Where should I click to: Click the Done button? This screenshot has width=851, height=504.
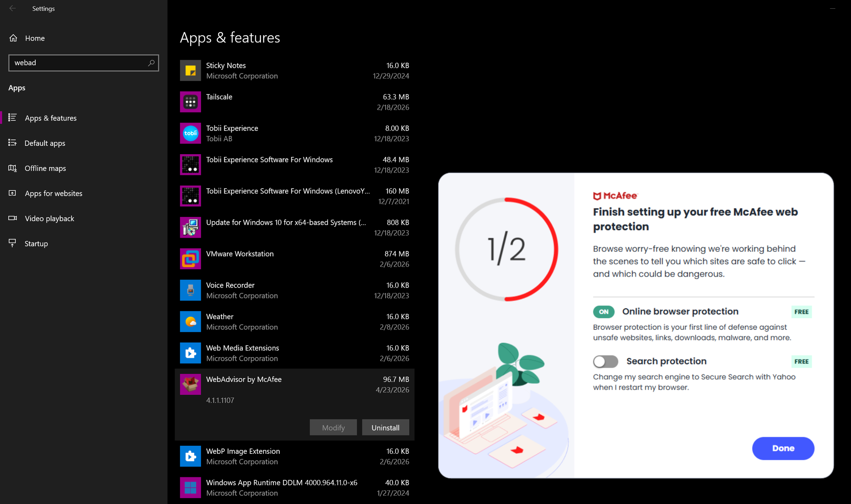click(783, 448)
